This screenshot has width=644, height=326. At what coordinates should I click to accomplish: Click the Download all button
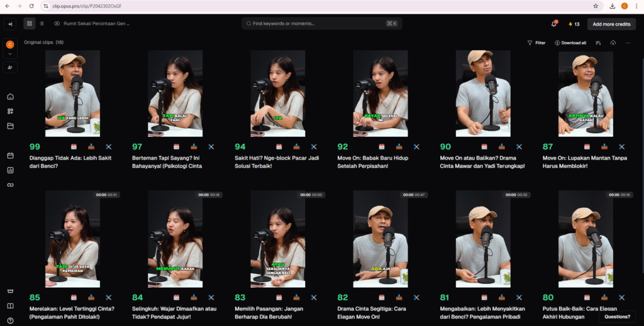click(570, 43)
